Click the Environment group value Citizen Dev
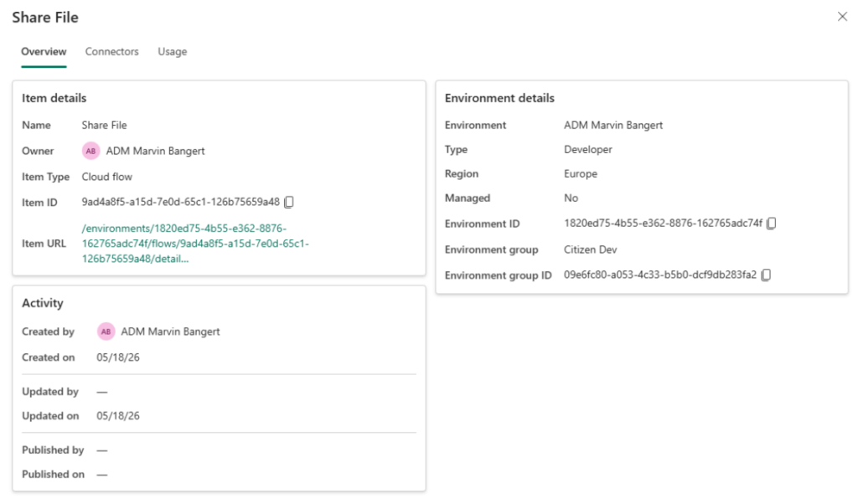 tap(590, 249)
